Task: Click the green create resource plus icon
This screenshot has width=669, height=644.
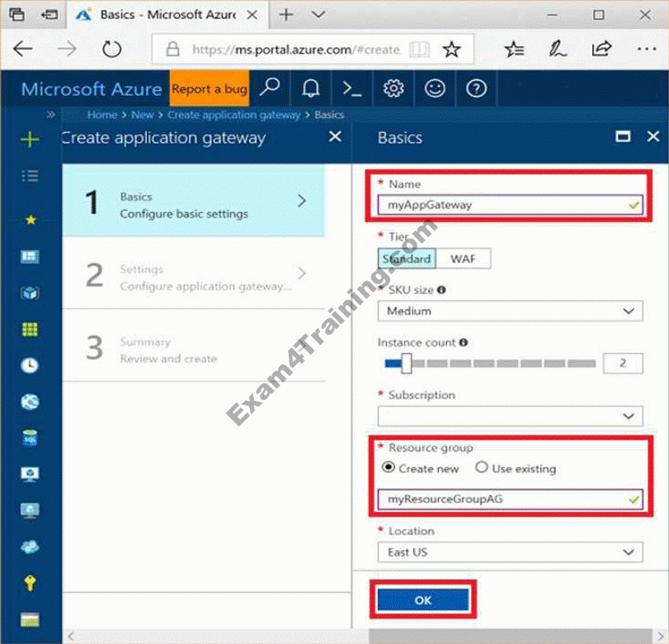Action: tap(30, 139)
